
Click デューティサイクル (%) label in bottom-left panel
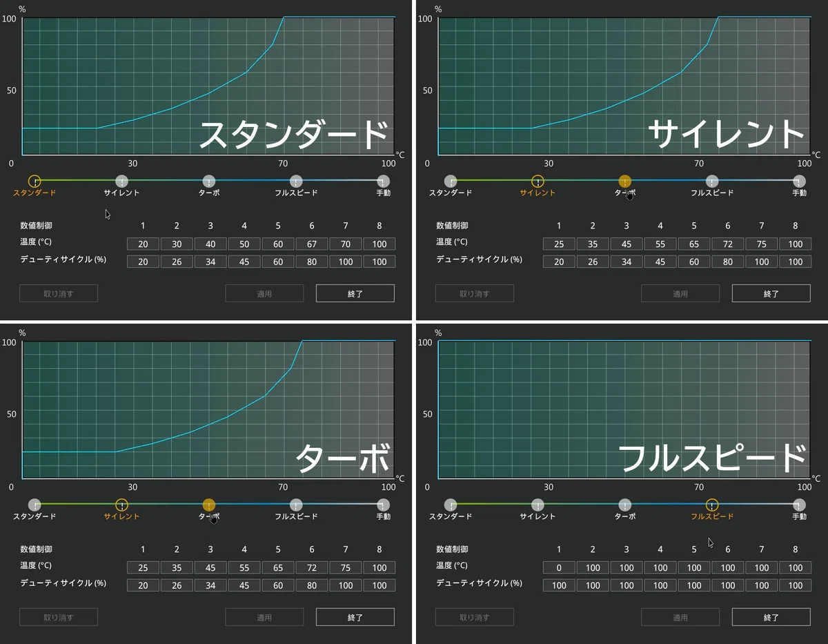(x=63, y=583)
